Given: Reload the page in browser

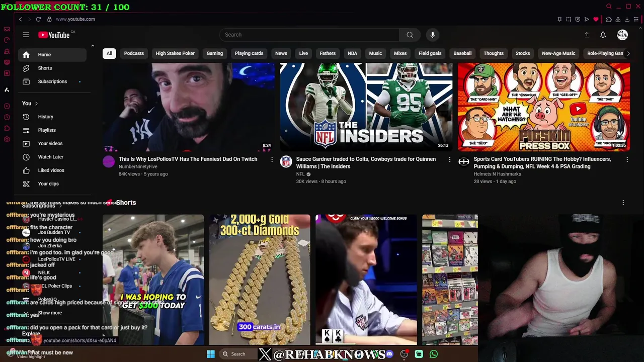Looking at the screenshot, I should click(x=38, y=19).
